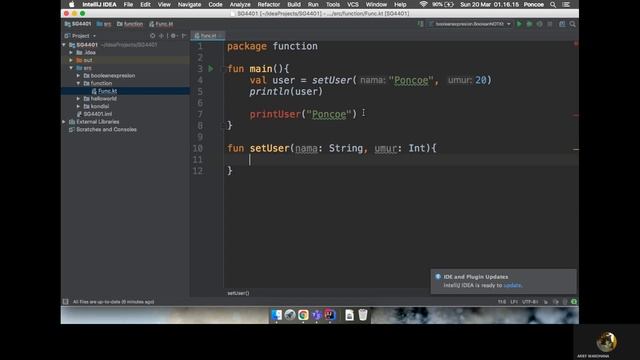Click the IDE and Plugin Updates notification title

click(x=476, y=277)
